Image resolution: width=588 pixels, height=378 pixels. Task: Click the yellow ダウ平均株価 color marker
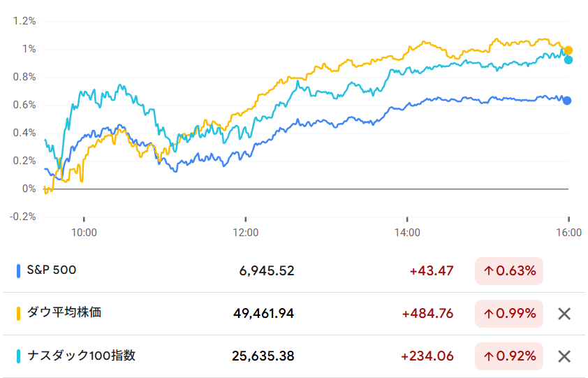pyautogui.click(x=18, y=314)
